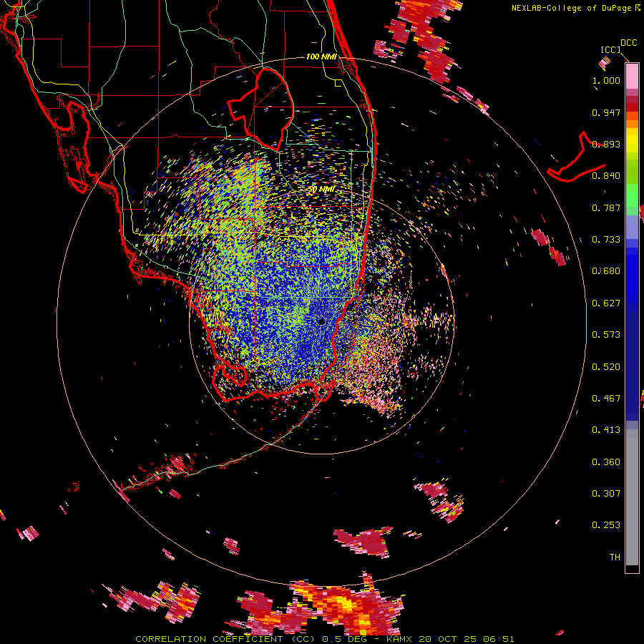The width and height of the screenshot is (644, 644).
Task: Click the 0.680 scale value
Action: [x=606, y=271]
